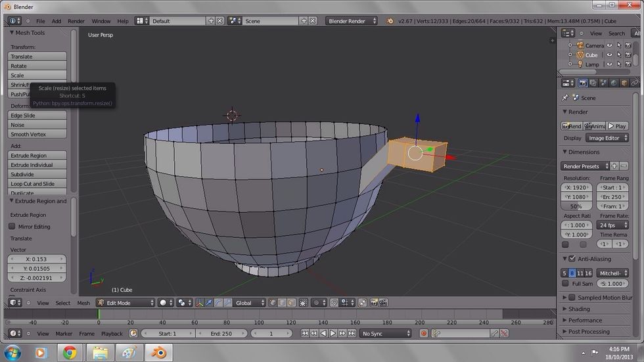Delete the current Scene with X button
The height and width of the screenshot is (362, 644).
pos(313,20)
